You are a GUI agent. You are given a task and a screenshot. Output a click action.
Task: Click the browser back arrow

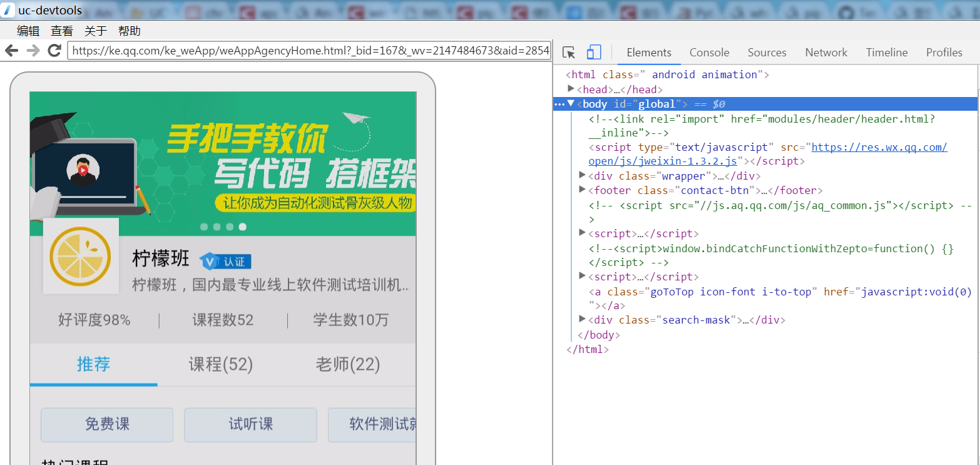pyautogui.click(x=11, y=51)
